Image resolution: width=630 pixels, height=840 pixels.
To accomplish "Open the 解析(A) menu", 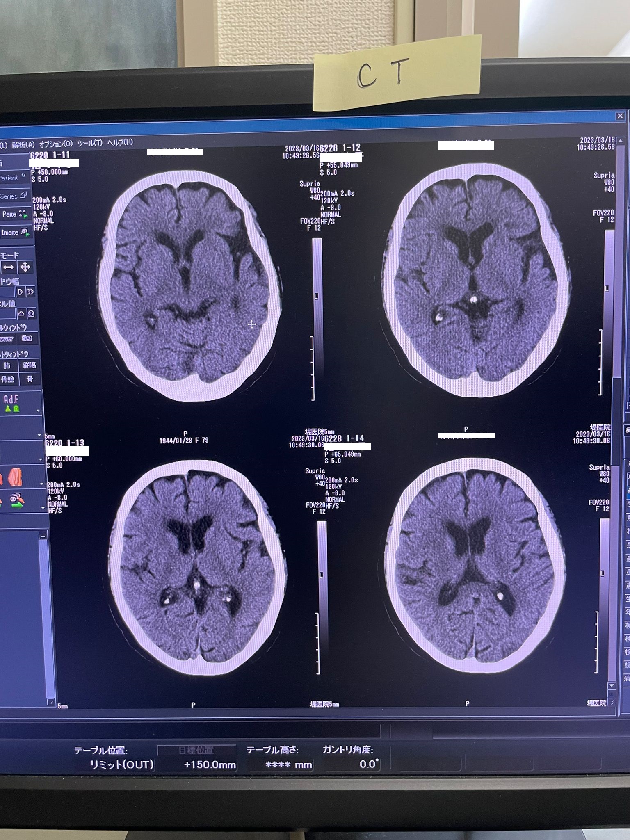I will click(x=23, y=144).
